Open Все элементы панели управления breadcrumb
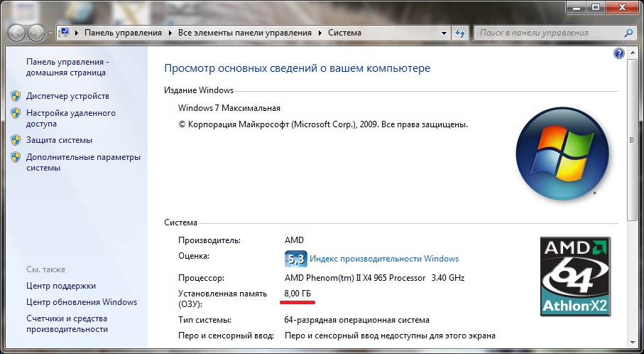This screenshot has height=354, width=644. [245, 33]
